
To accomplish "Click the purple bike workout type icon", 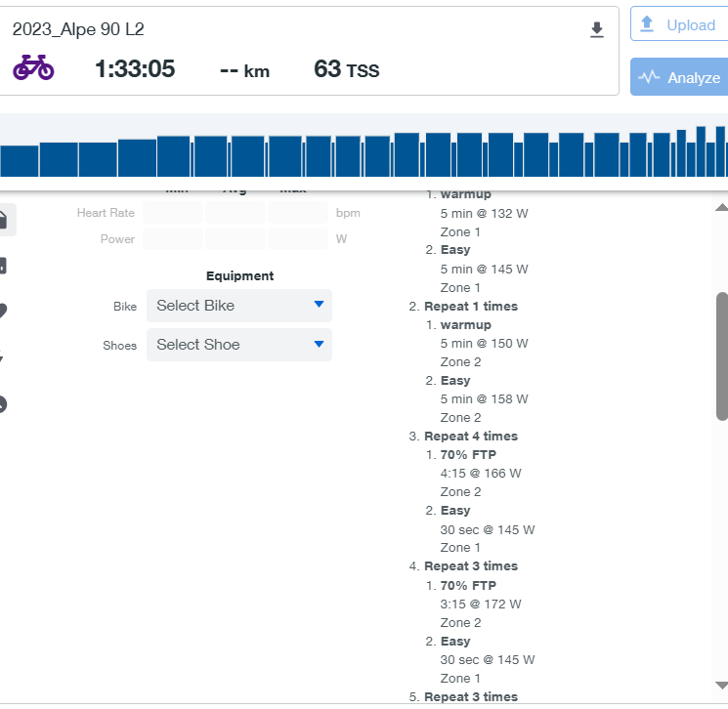I will (x=33, y=68).
